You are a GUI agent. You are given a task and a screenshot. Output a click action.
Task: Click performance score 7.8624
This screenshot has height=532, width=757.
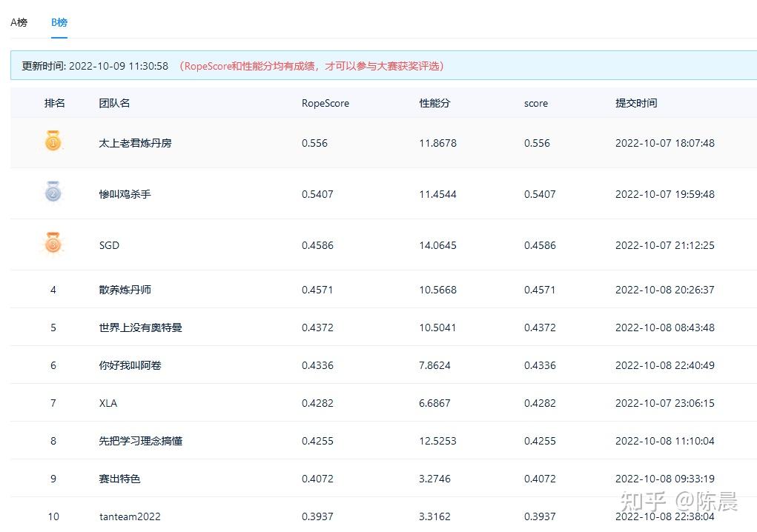(434, 365)
